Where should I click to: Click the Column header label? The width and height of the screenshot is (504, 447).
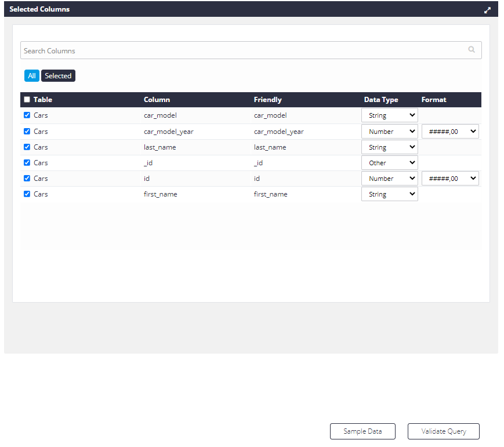pos(157,100)
